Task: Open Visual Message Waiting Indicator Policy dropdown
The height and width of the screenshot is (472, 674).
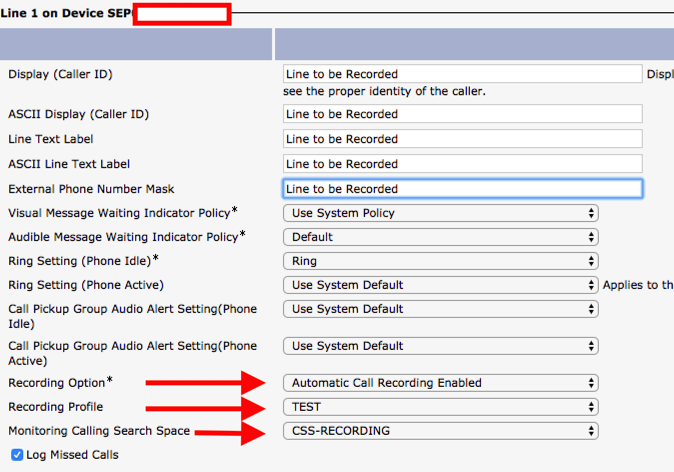Action: click(440, 213)
